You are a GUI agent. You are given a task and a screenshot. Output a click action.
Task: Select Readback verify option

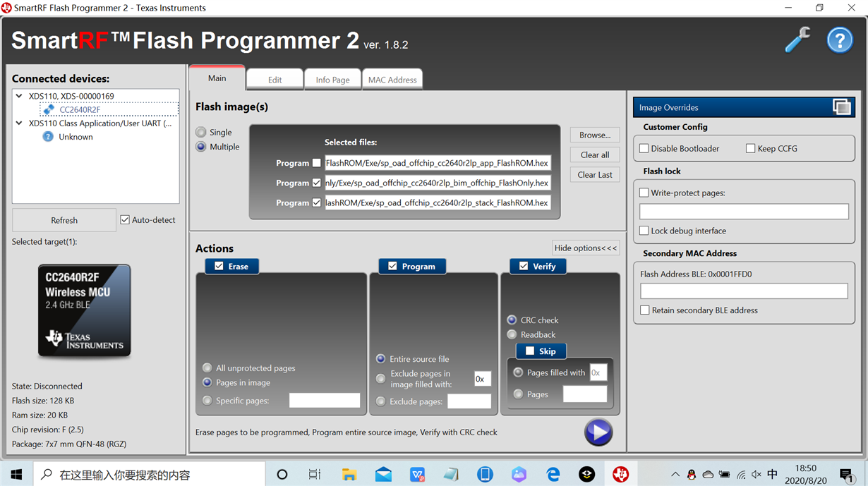pos(512,334)
